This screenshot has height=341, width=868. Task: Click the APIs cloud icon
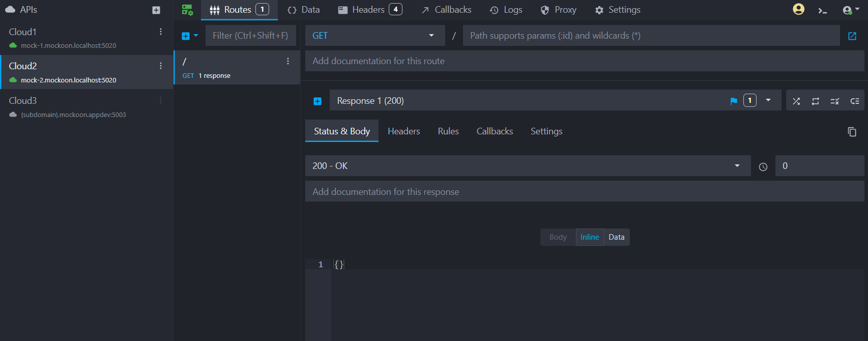pos(10,10)
